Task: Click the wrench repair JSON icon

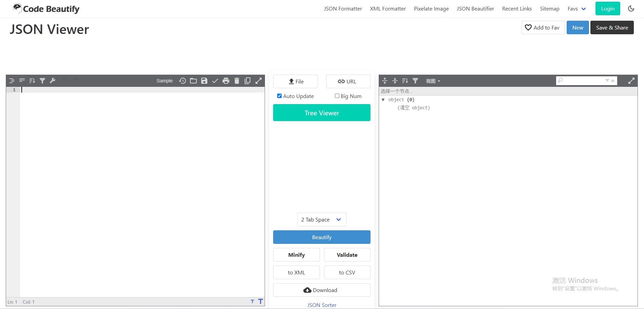Action: [x=53, y=81]
